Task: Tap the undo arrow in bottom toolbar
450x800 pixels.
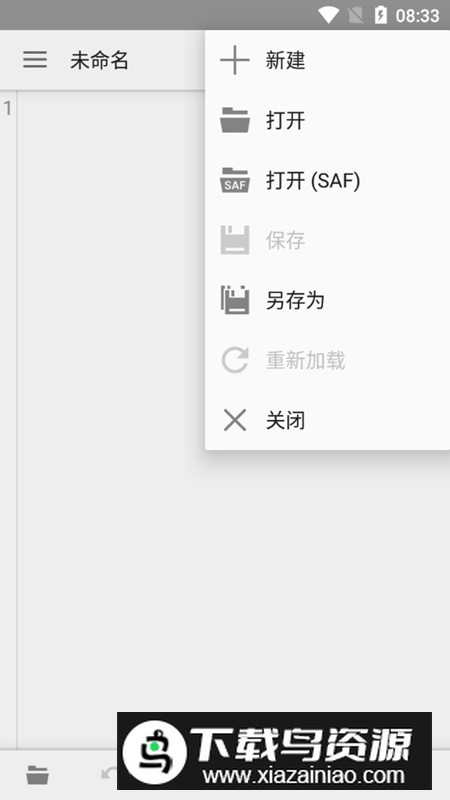Action: point(109,773)
